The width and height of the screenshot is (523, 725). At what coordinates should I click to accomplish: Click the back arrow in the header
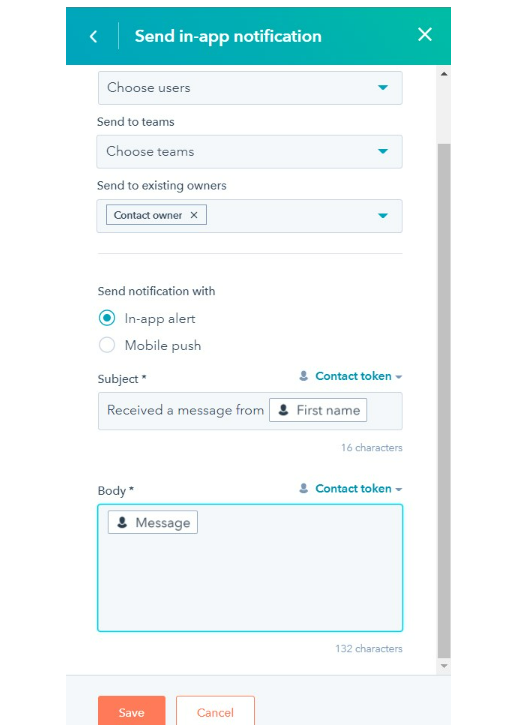93,36
